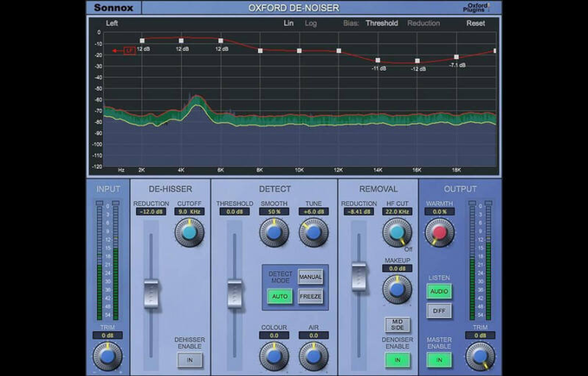Click the Air knob
Image resolution: width=588 pixels, height=376 pixels.
(x=313, y=356)
